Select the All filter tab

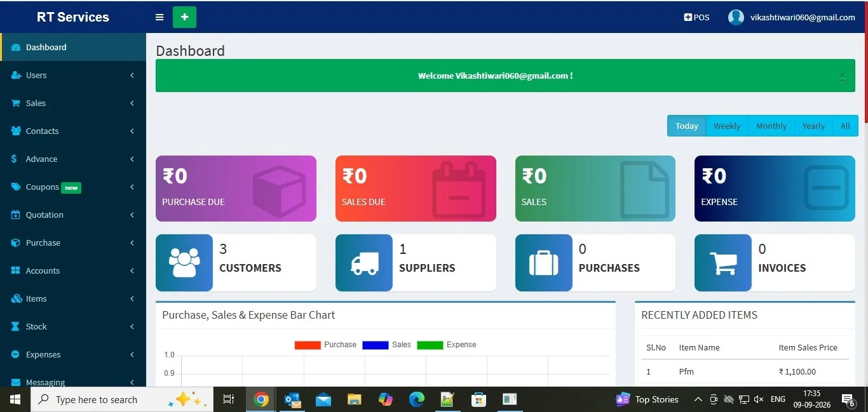[x=845, y=126]
